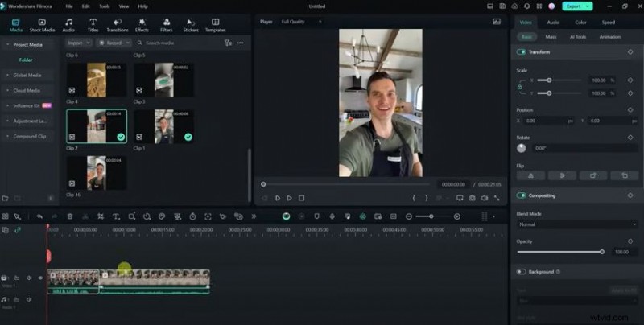This screenshot has width=644, height=325.
Task: Adjust the Opacity slider
Action: [x=559, y=252]
